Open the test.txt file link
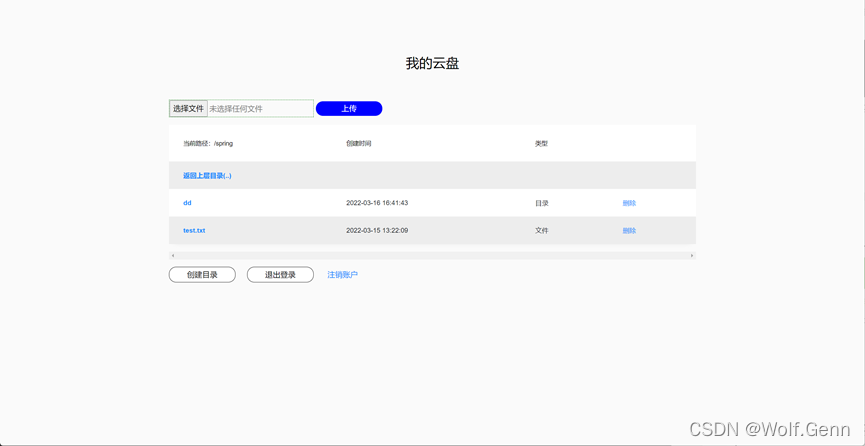Image resolution: width=865 pixels, height=446 pixels. [194, 230]
